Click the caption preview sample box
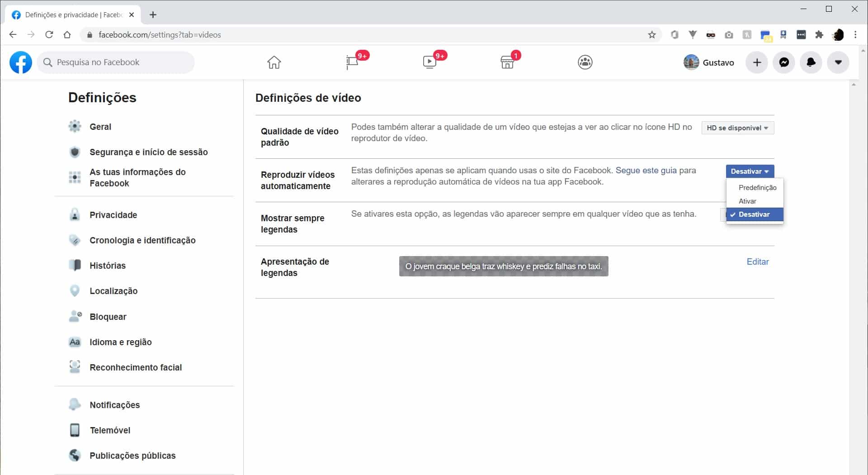The width and height of the screenshot is (868, 475). [x=504, y=266]
